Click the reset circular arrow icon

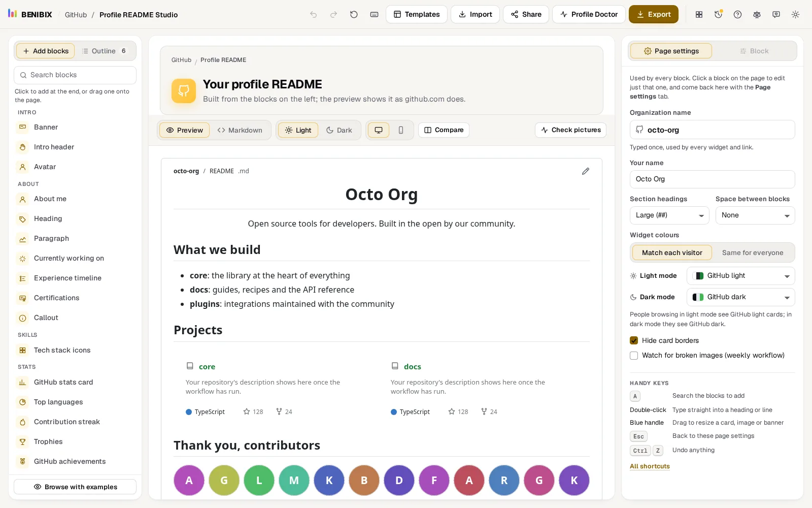(354, 15)
